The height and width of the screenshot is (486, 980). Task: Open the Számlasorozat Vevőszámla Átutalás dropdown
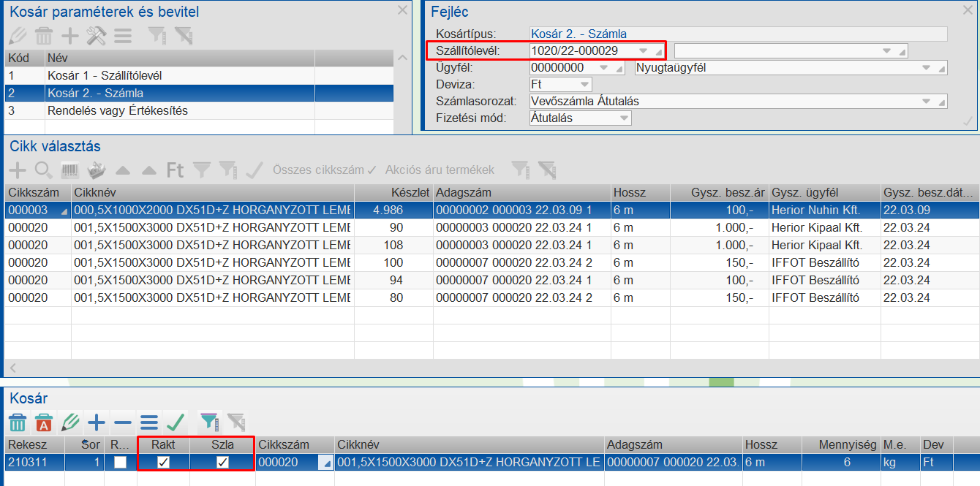coord(927,101)
